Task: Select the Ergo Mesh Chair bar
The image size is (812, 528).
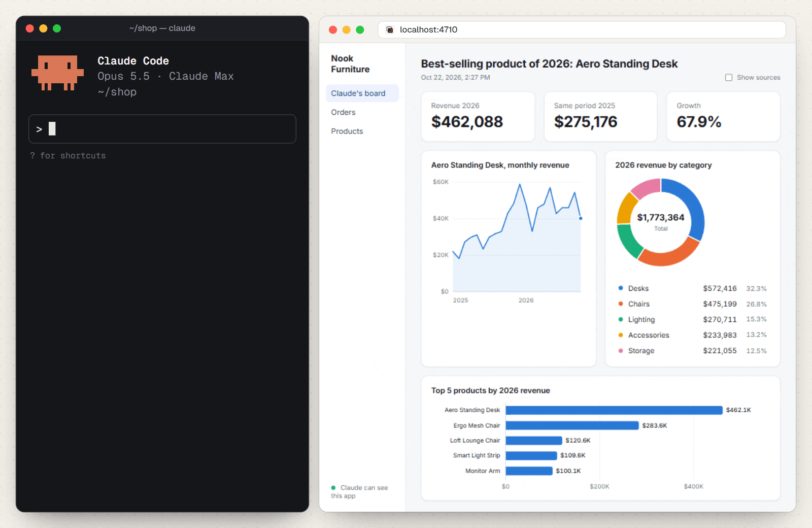Action: [572, 425]
